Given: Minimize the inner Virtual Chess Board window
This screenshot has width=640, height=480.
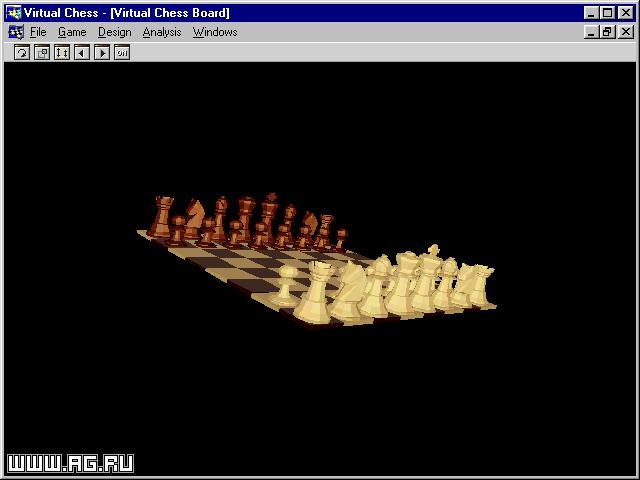Looking at the screenshot, I should [x=591, y=32].
